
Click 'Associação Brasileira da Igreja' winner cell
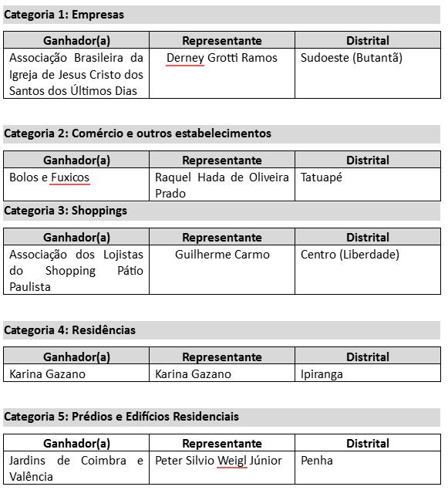76,73
